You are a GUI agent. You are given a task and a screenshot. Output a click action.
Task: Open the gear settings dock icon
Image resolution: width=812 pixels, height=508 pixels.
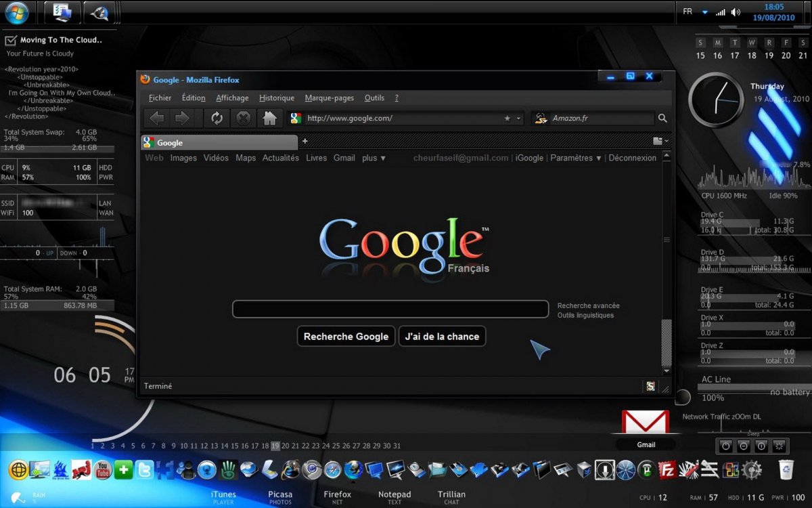click(752, 469)
